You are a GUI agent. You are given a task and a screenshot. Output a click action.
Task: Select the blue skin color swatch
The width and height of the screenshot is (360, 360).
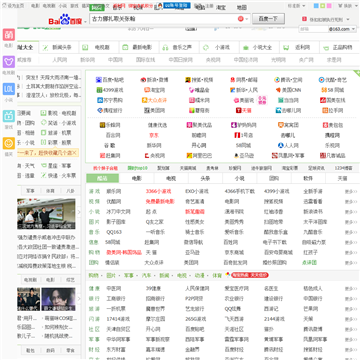(x=316, y=6)
